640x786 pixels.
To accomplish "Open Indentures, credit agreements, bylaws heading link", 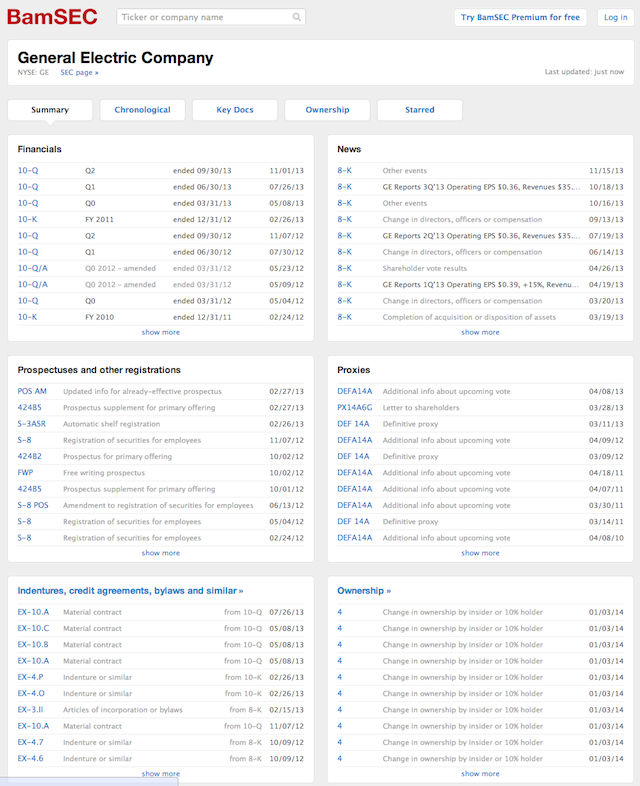I will 130,591.
